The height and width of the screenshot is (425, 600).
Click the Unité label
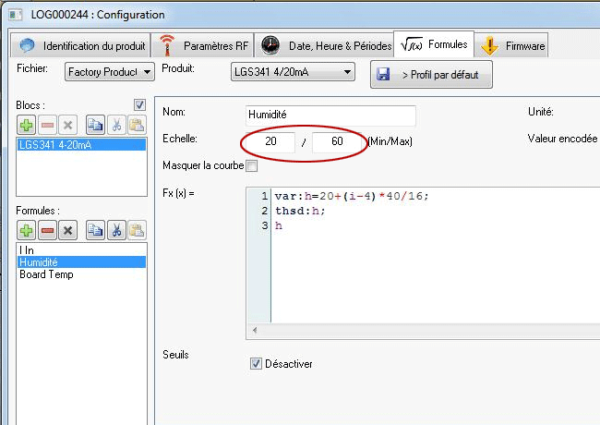(541, 112)
